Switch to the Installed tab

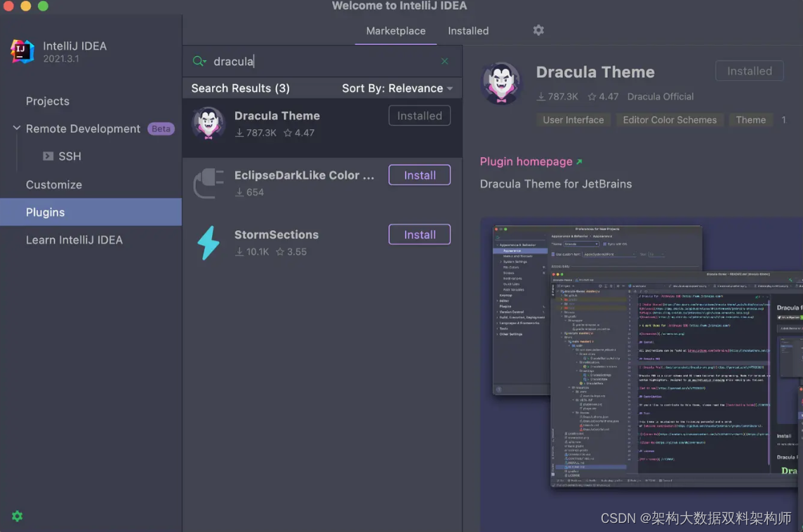coord(468,31)
